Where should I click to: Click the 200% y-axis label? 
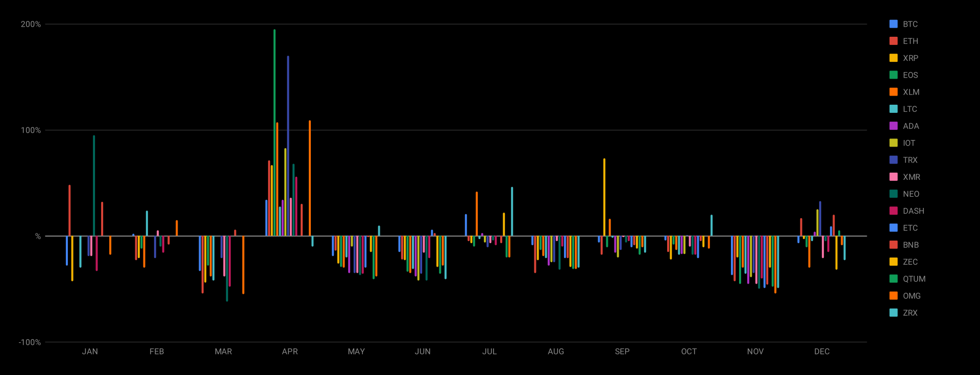pyautogui.click(x=31, y=24)
